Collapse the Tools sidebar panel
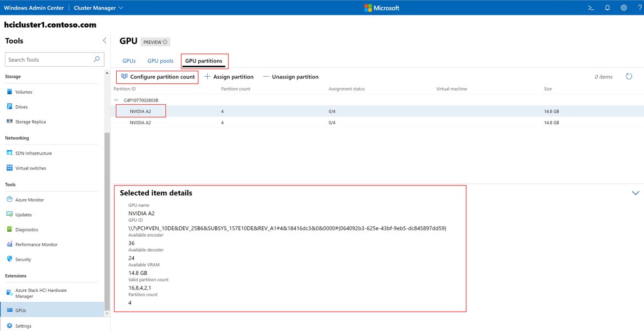 (104, 40)
